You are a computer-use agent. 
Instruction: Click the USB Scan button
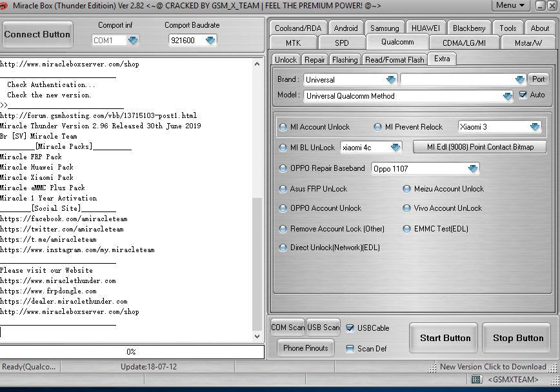coord(323,328)
